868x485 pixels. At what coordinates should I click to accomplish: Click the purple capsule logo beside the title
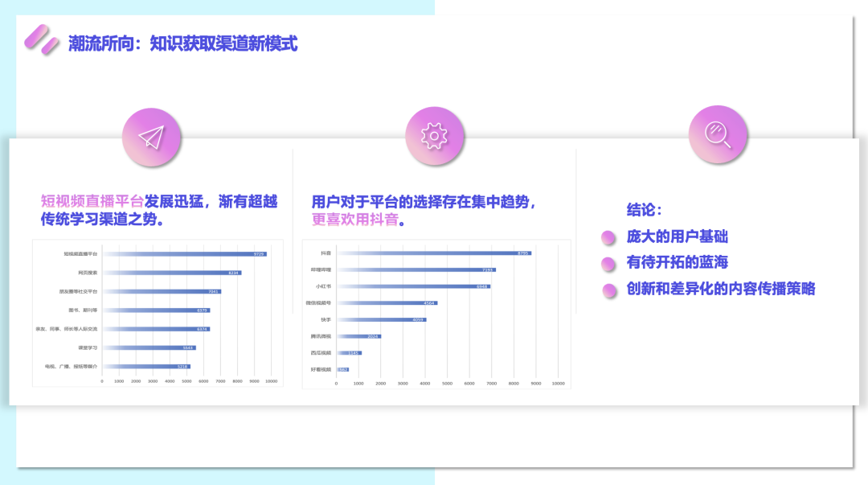point(41,39)
